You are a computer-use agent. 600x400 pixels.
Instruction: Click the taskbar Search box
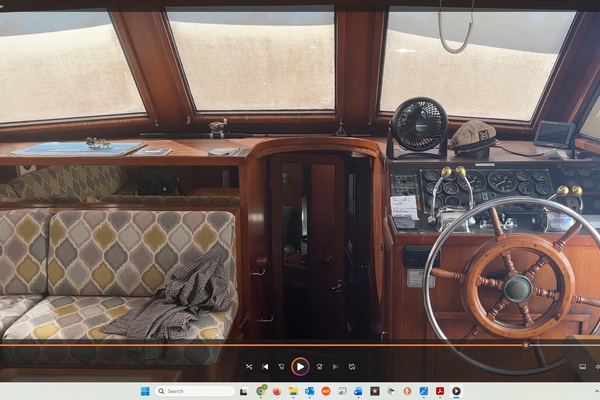click(195, 391)
